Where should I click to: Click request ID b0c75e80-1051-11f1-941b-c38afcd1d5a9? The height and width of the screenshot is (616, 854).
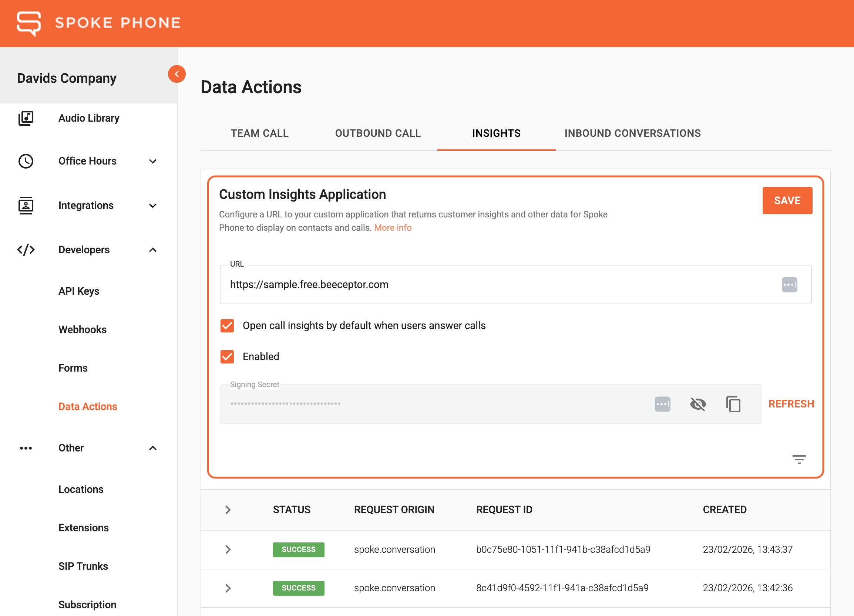(x=563, y=549)
